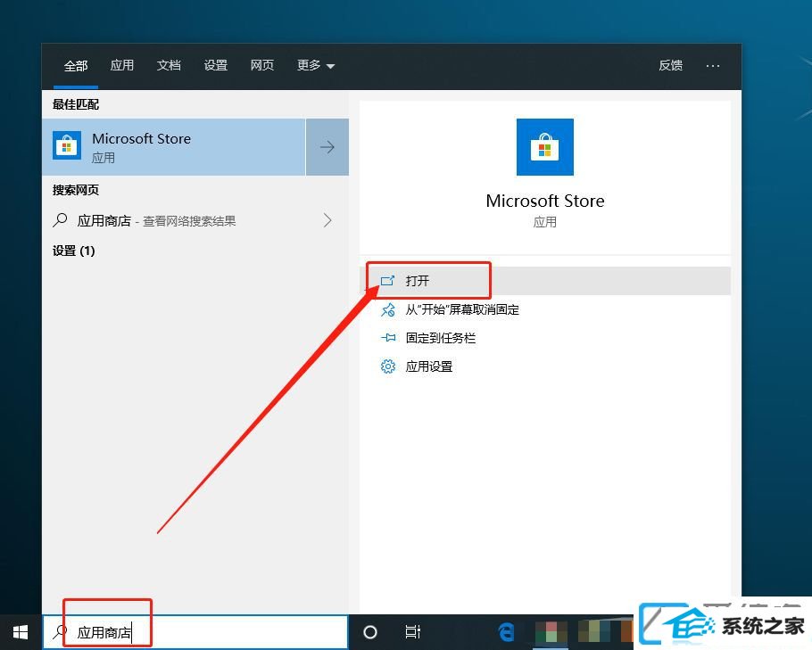Open Task View from the taskbar
This screenshot has width=812, height=650.
pyautogui.click(x=413, y=632)
